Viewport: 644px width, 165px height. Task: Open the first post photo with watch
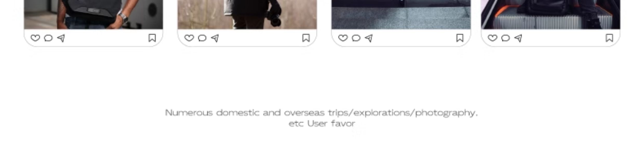click(x=93, y=15)
